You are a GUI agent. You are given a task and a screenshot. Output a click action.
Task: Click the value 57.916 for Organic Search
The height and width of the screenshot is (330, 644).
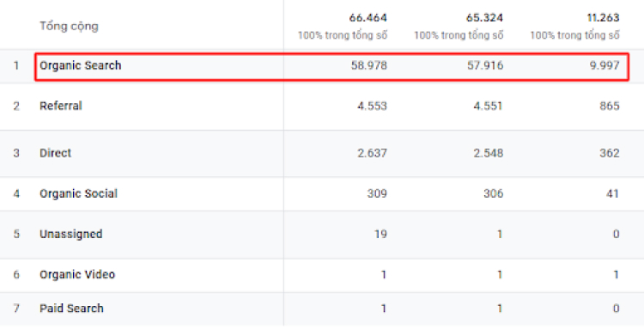click(485, 65)
